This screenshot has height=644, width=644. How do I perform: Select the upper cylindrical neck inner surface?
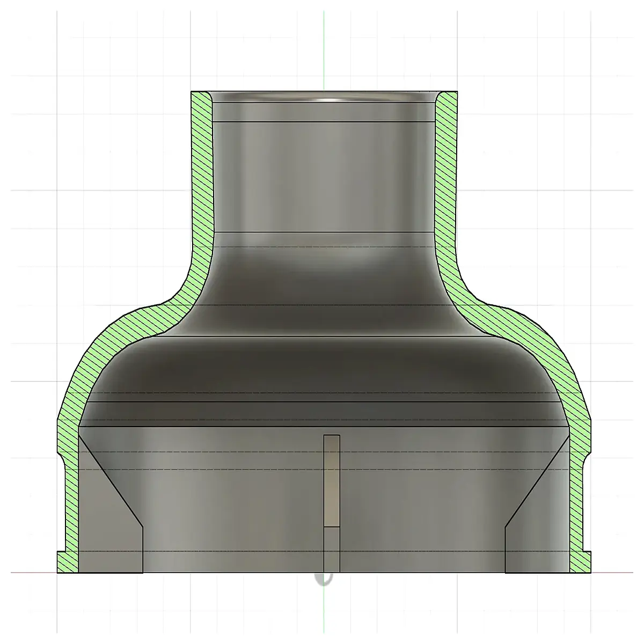(324, 177)
